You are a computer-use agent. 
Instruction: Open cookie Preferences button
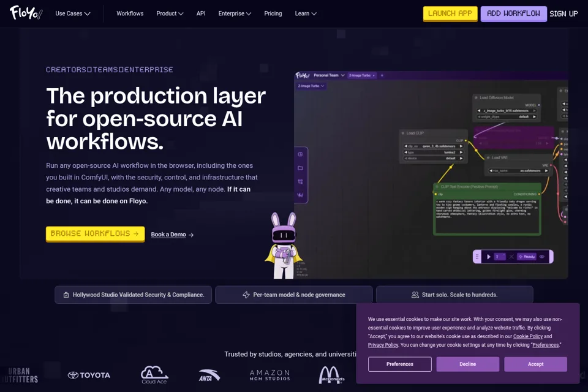tap(400, 364)
